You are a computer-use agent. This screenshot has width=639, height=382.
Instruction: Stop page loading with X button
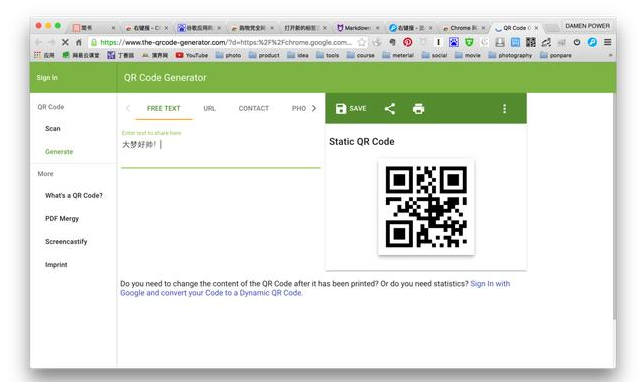click(x=65, y=42)
